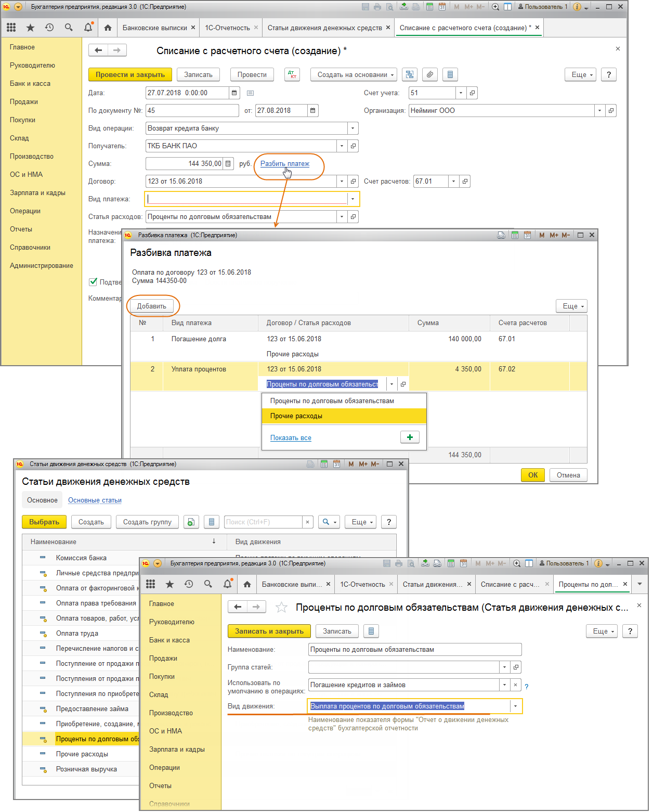Image resolution: width=653 pixels, height=812 pixels.
Task: Open attached files paperclip icon
Action: tap(429, 75)
